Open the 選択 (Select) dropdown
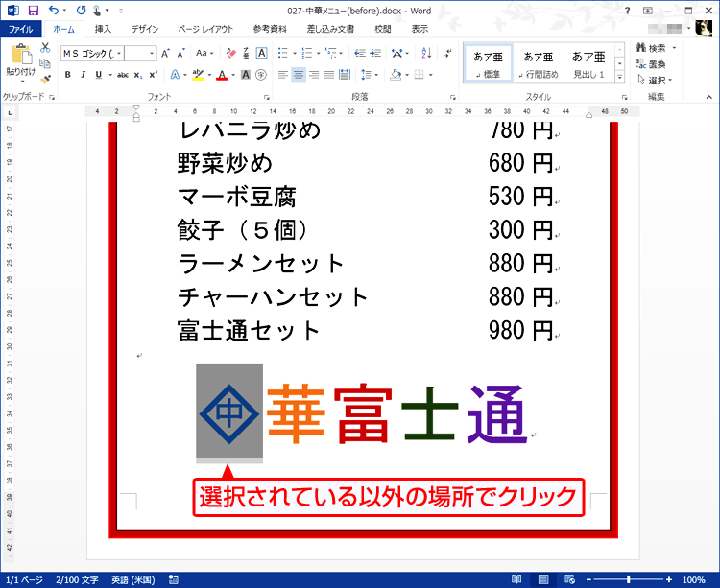720x588 pixels. (x=656, y=81)
